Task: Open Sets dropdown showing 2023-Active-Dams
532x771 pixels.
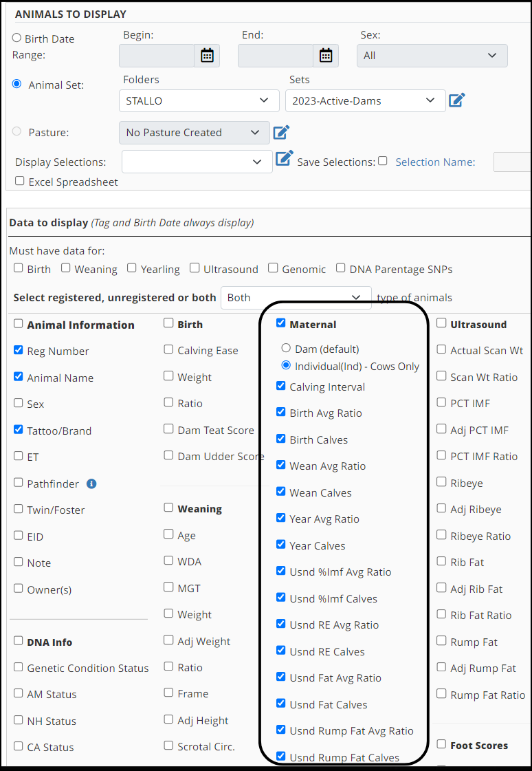Action: coord(366,101)
